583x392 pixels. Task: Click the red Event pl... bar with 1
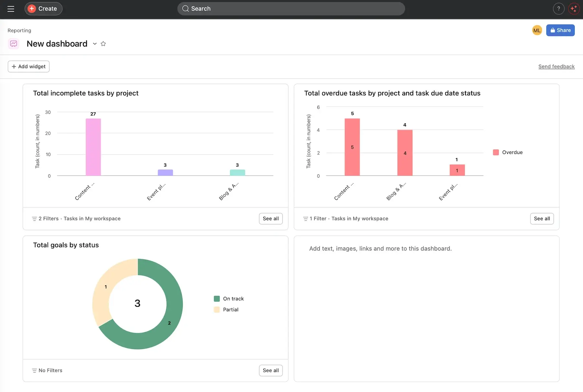[457, 170]
